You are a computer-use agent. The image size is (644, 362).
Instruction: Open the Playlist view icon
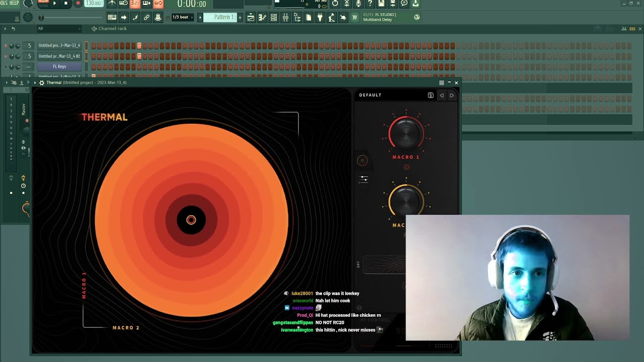click(x=251, y=17)
